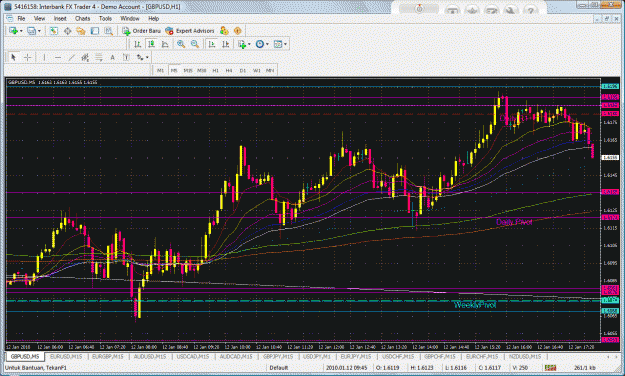Open the Periodicity clock icon
Screen dimensions: 625x376
[x=260, y=44]
